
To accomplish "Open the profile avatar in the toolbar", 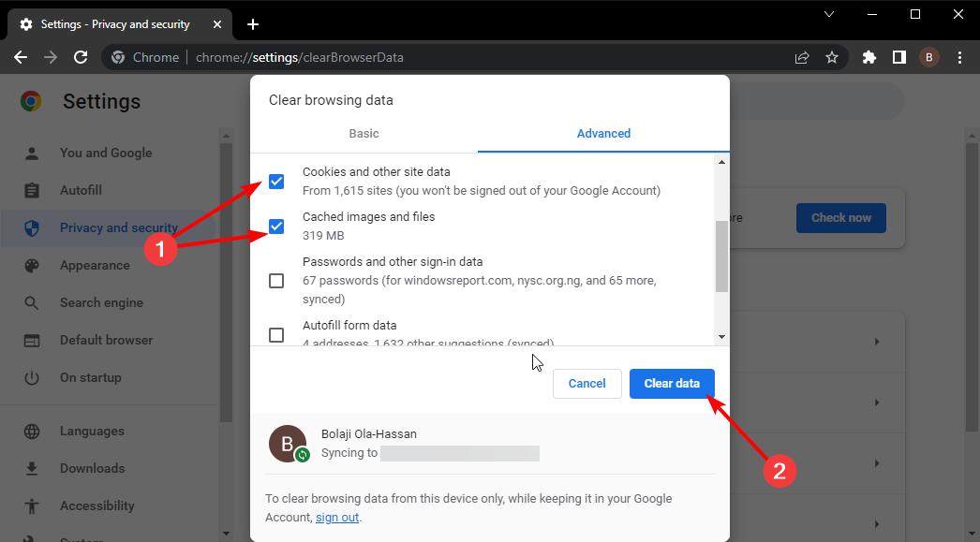I will point(929,57).
